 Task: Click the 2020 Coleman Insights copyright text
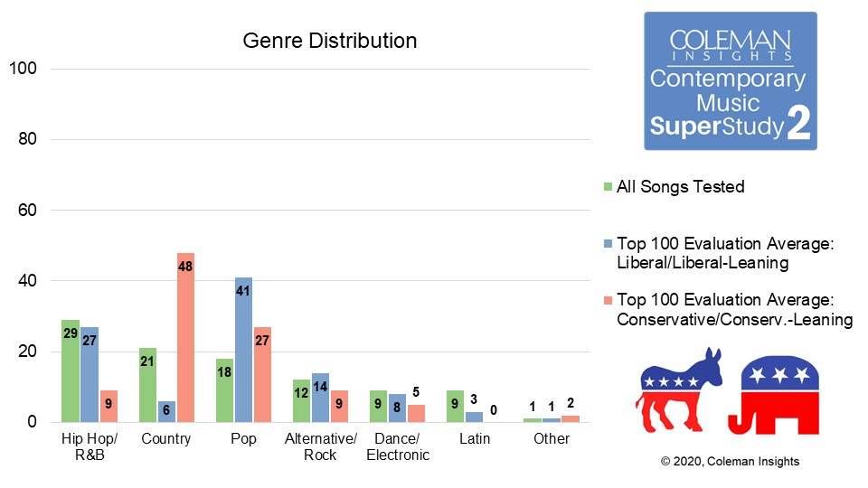coord(730,462)
